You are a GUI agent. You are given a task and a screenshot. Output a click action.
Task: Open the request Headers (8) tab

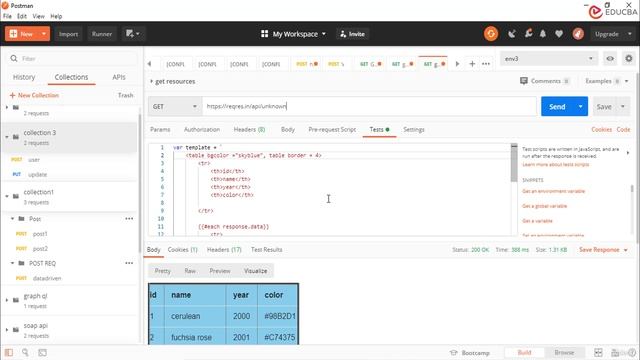pyautogui.click(x=249, y=129)
